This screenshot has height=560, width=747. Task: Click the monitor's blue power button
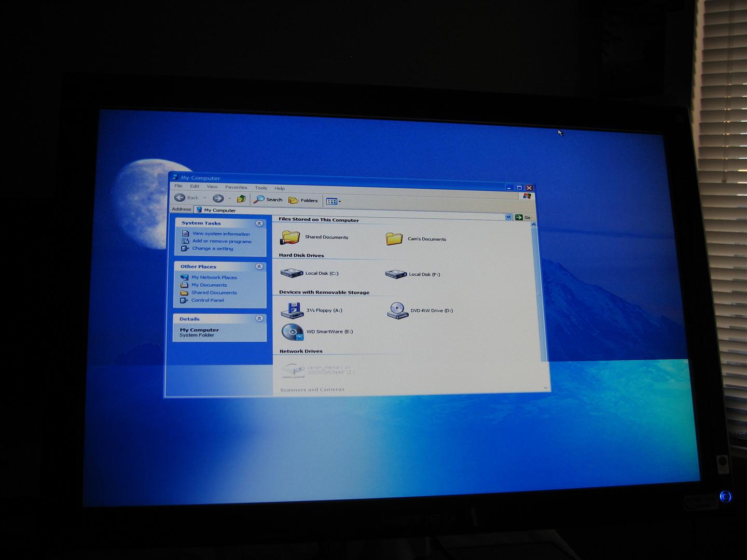click(x=726, y=497)
